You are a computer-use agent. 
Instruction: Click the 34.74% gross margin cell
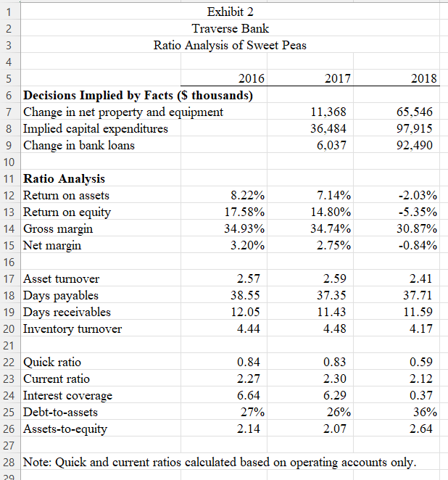tap(310, 228)
